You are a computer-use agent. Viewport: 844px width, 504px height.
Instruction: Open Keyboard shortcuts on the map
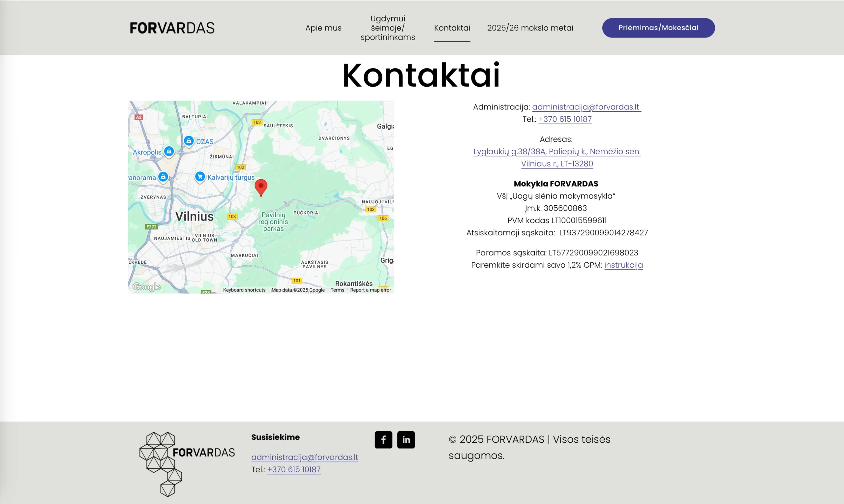(244, 290)
